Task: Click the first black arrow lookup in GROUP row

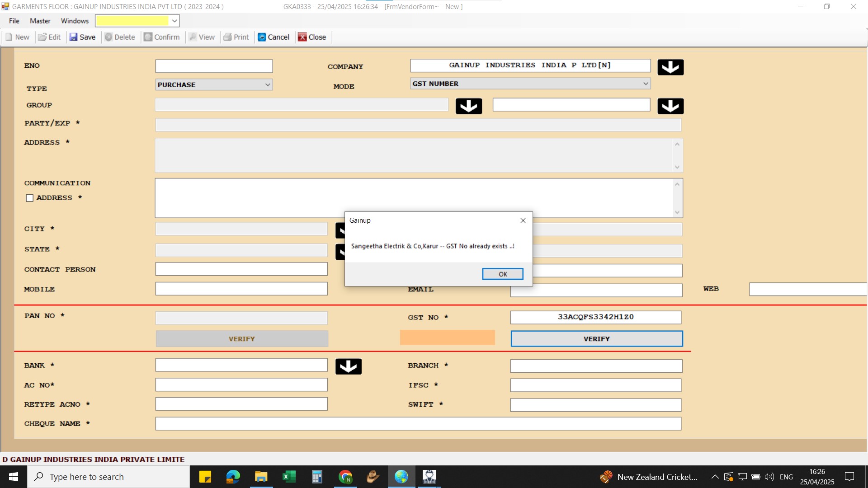Action: coord(468,106)
